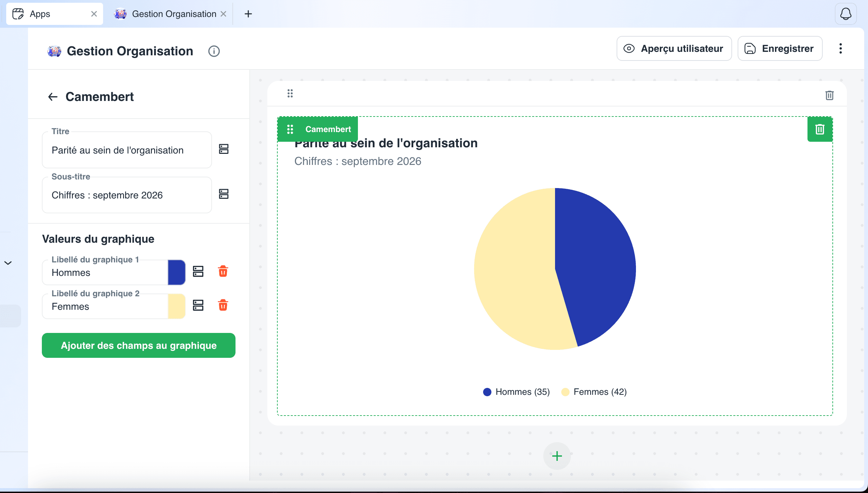
Task: Click Ajouter des champs au graphique
Action: [139, 345]
